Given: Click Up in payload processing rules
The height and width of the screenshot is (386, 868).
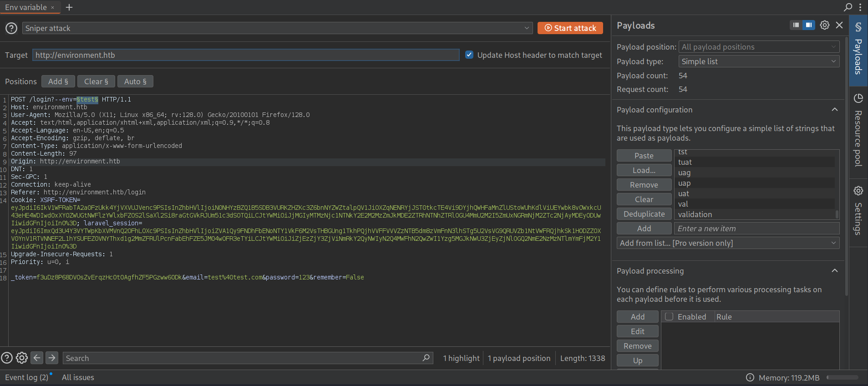Looking at the screenshot, I should coord(638,361).
